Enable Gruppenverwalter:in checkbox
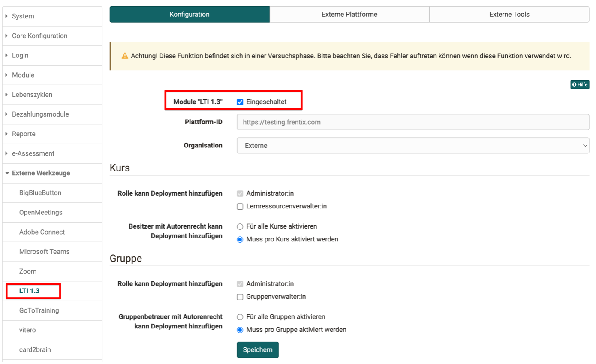Image resolution: width=596 pixels, height=364 pixels. [x=240, y=297]
